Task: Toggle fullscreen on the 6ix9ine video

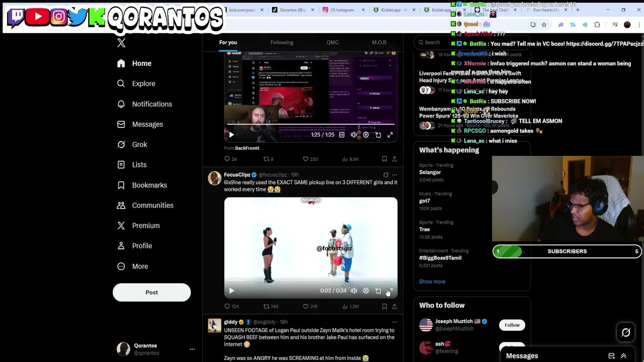Action: pos(390,291)
